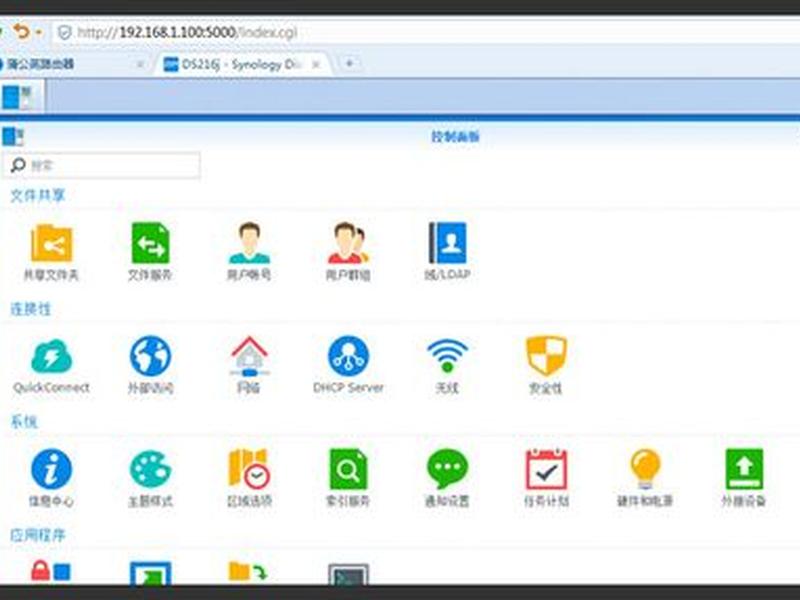Click the control panel search field
The height and width of the screenshot is (600, 800).
click(x=102, y=165)
